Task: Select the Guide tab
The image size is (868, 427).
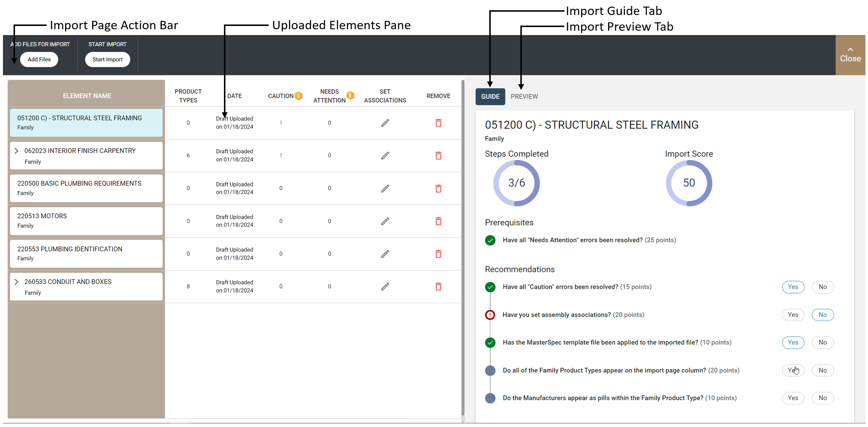Action: [x=490, y=97]
